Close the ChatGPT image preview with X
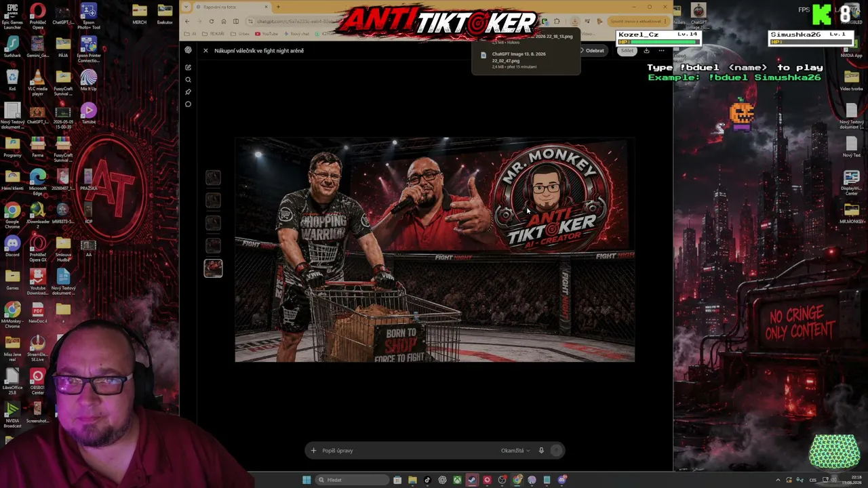 click(205, 51)
